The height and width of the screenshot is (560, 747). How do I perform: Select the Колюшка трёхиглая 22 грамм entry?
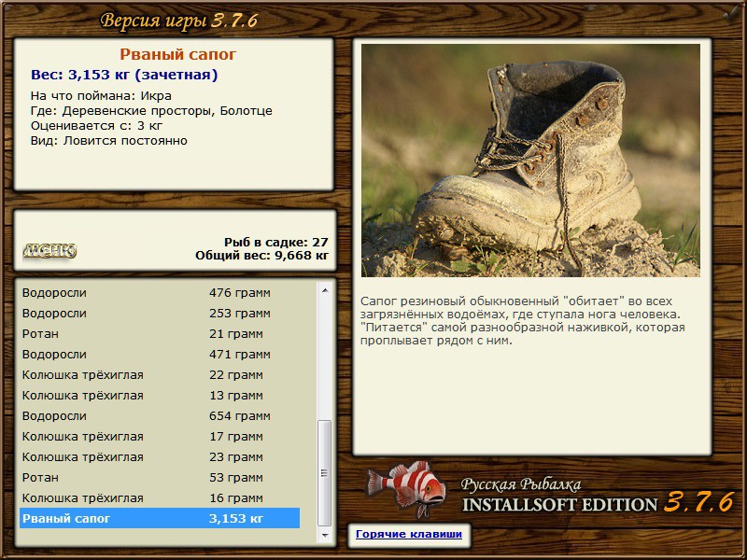160,374
